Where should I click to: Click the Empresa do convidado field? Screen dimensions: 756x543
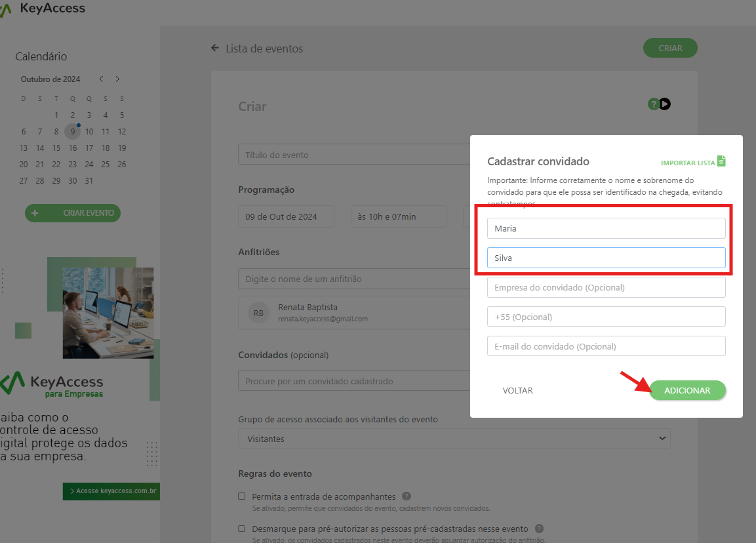click(x=606, y=287)
